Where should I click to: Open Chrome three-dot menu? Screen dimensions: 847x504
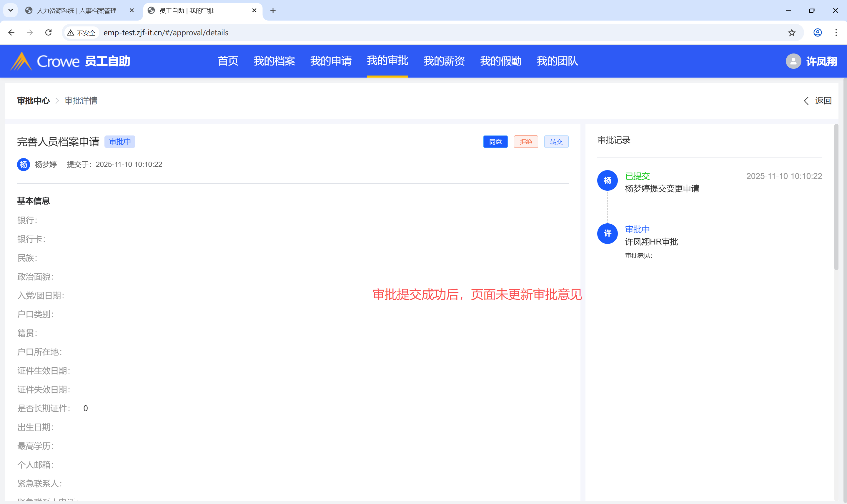point(836,33)
